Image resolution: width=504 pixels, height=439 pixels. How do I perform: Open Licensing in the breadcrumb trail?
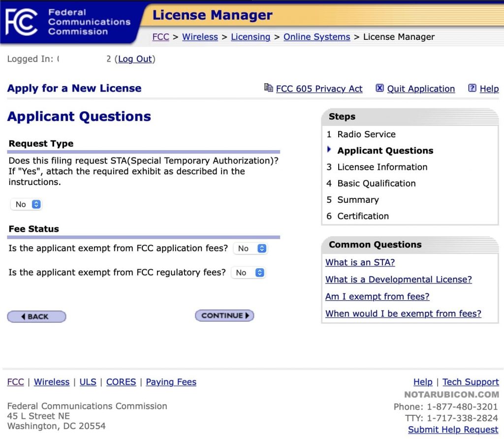251,37
